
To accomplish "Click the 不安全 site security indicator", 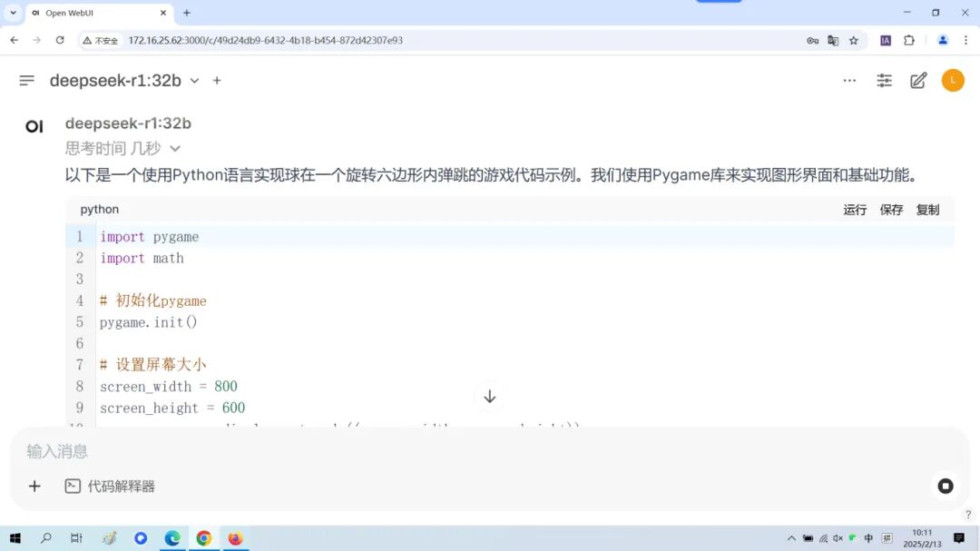I will pyautogui.click(x=101, y=40).
